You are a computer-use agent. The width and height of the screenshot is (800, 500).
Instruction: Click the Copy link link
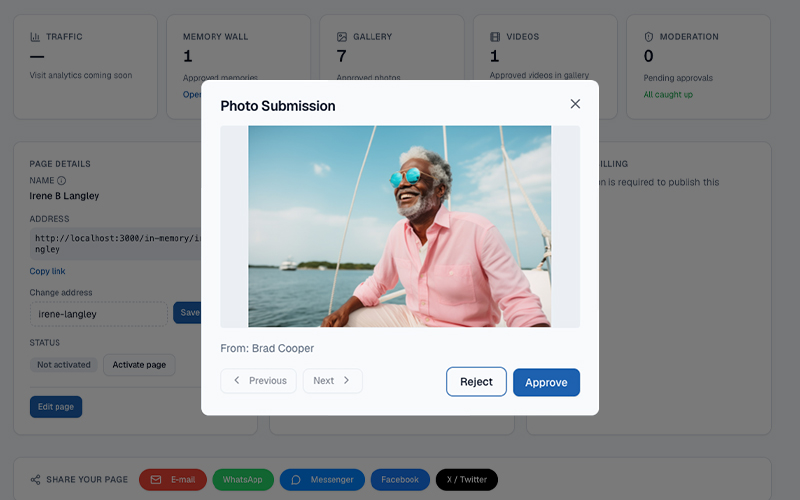coord(47,271)
